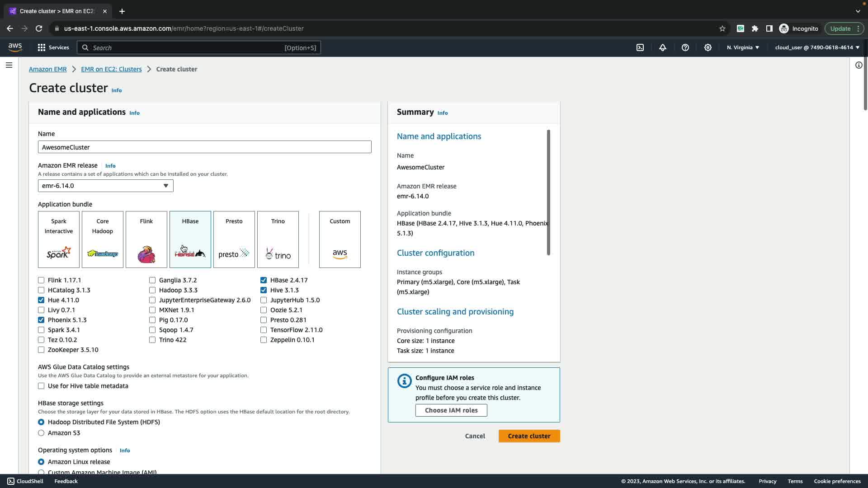Open AWS CloudShell icon in top navigation
Image resolution: width=868 pixels, height=488 pixels.
point(640,47)
